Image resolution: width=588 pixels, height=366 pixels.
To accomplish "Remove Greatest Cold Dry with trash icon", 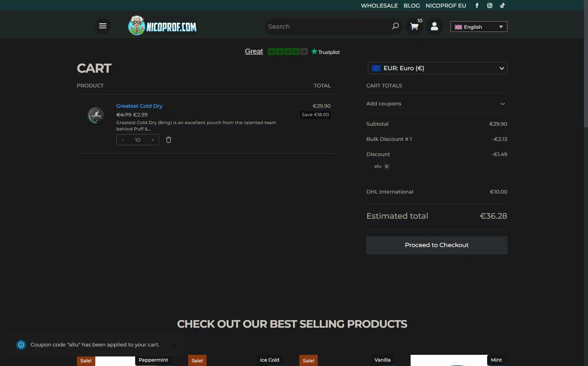I will [169, 140].
